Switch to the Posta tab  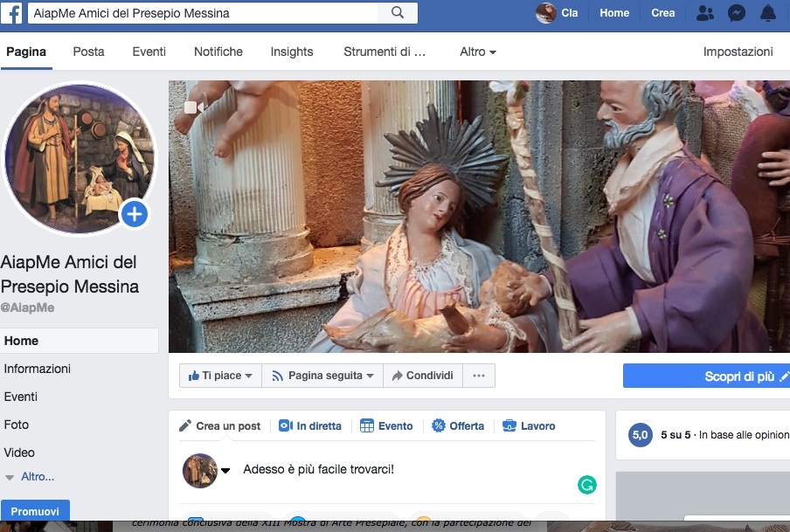(x=88, y=52)
